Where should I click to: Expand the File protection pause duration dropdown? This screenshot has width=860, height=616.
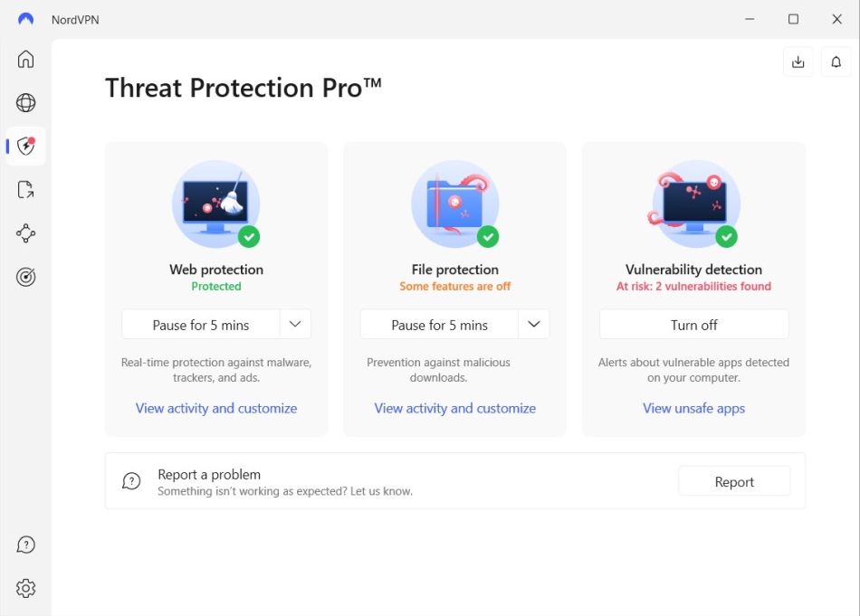coord(534,324)
